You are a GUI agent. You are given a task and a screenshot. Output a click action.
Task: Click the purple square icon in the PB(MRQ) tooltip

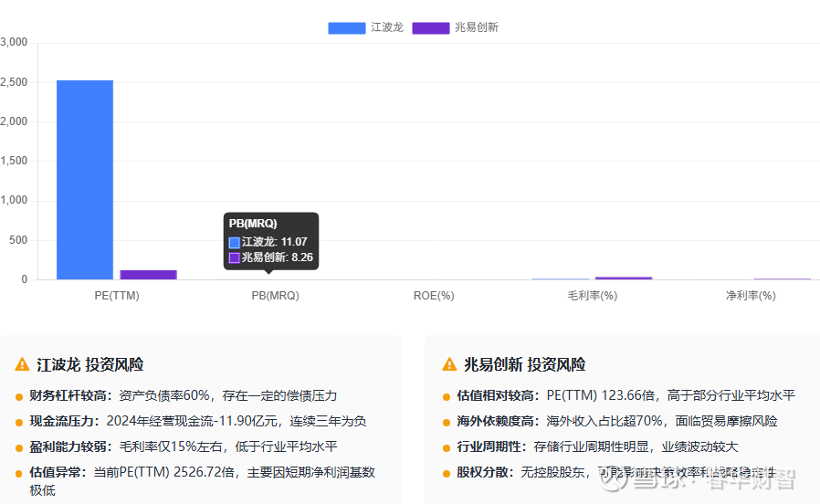coord(235,257)
